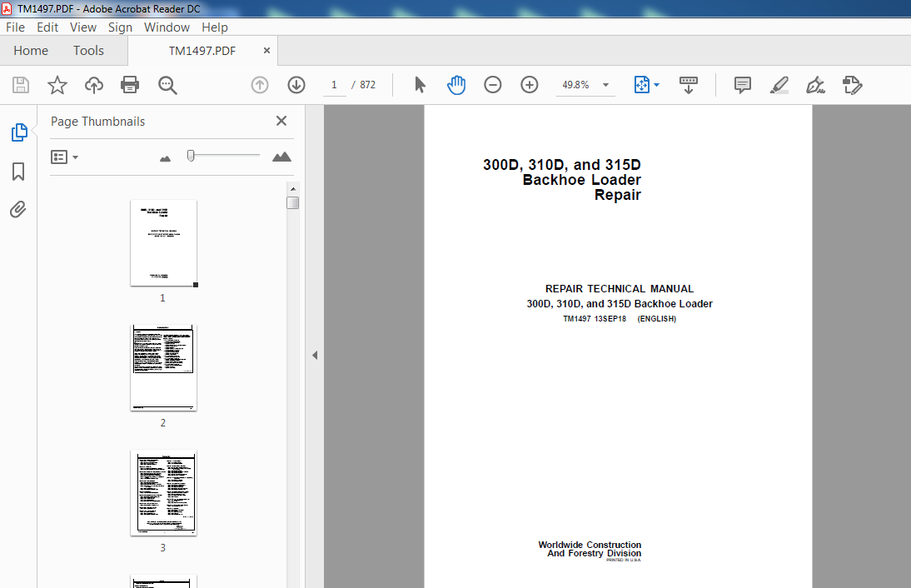This screenshot has width=911, height=588.
Task: Click the thumbnail size slider handle
Action: point(191,156)
